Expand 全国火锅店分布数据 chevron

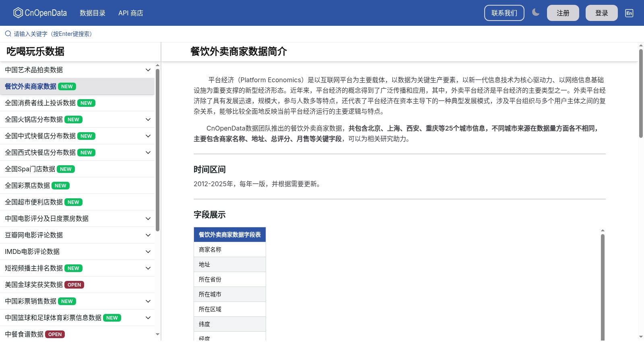click(x=148, y=119)
